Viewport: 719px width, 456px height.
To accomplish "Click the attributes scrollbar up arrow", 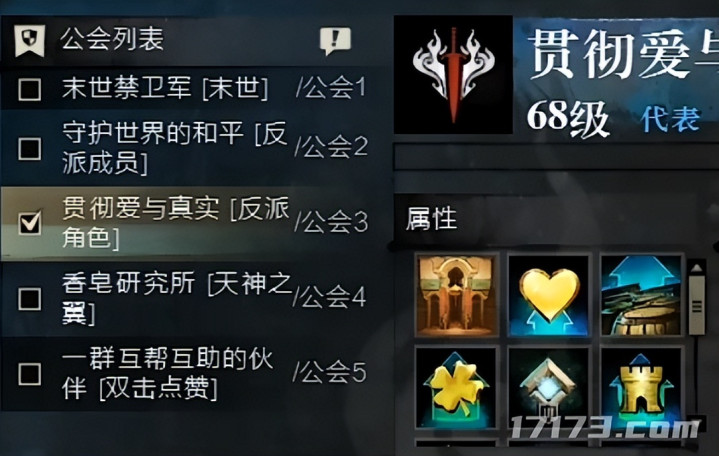I will pyautogui.click(x=697, y=267).
